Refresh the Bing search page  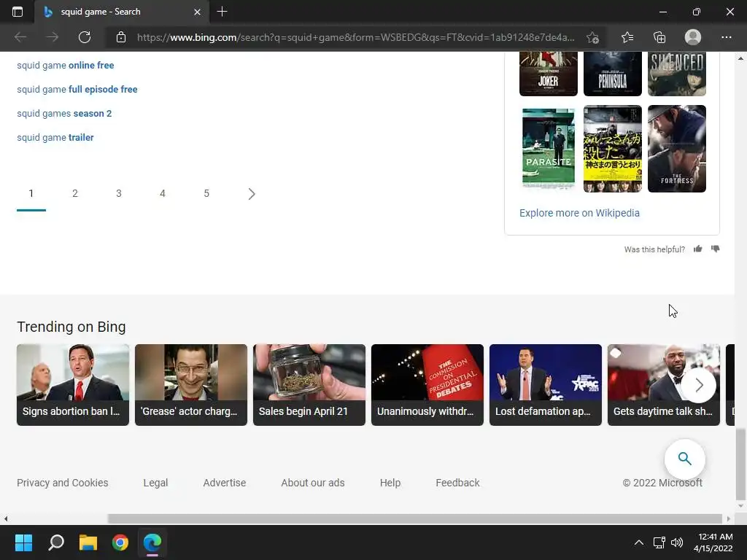pyautogui.click(x=85, y=37)
